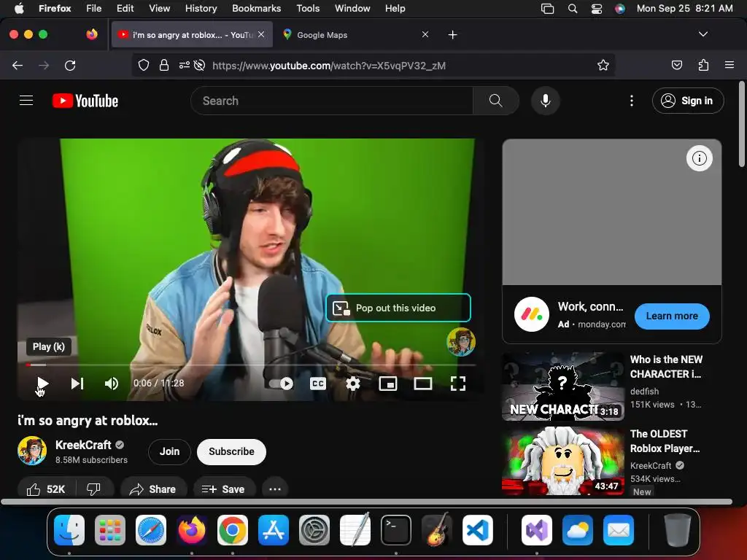Click Learn more on monday.com ad
Image resolution: width=747 pixels, height=560 pixels.
pos(672,316)
